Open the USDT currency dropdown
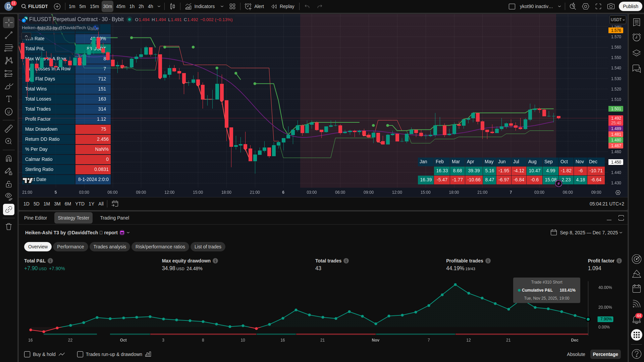This screenshot has width=644, height=362. point(618,20)
